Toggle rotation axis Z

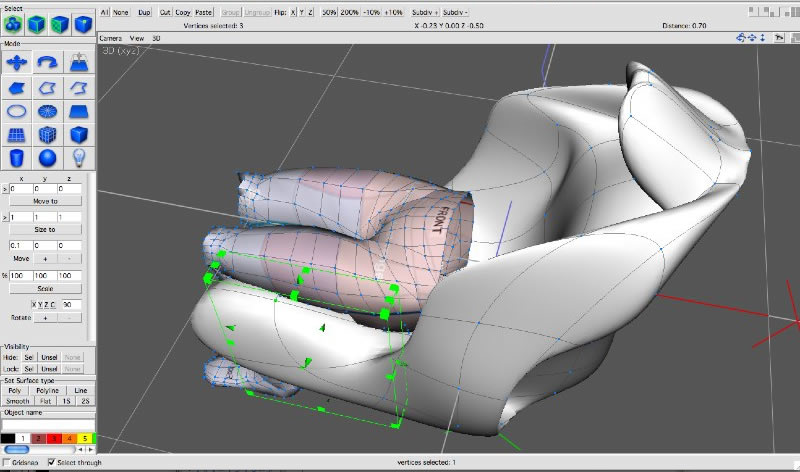click(46, 305)
